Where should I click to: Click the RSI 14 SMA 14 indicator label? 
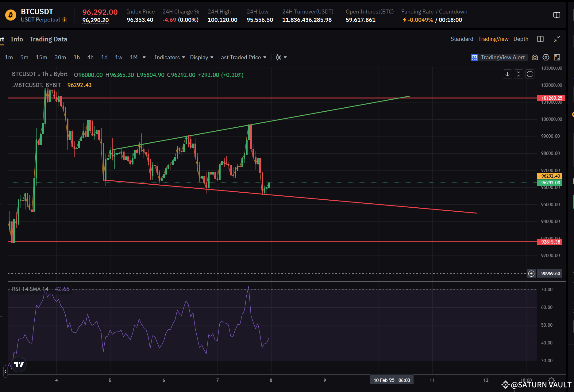(x=30, y=289)
